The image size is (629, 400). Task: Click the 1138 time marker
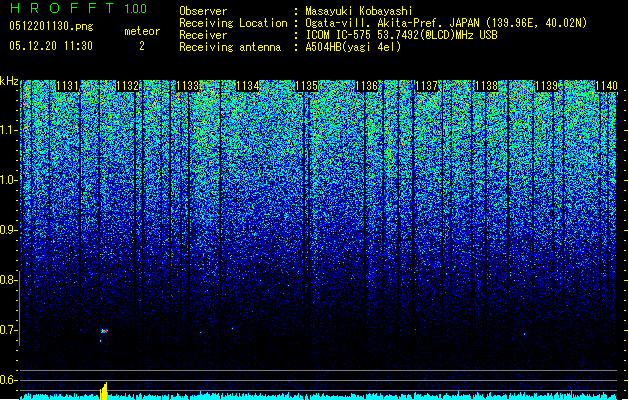486,86
